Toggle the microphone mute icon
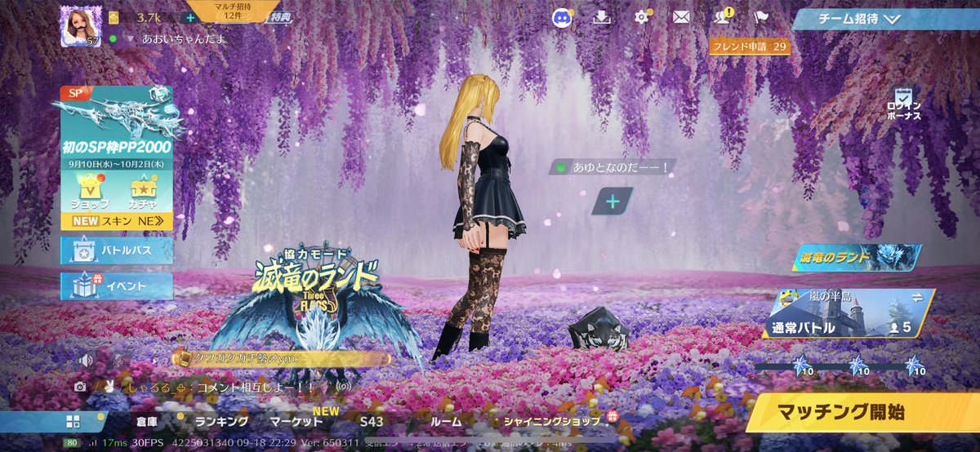Image resolution: width=980 pixels, height=452 pixels. [118, 359]
